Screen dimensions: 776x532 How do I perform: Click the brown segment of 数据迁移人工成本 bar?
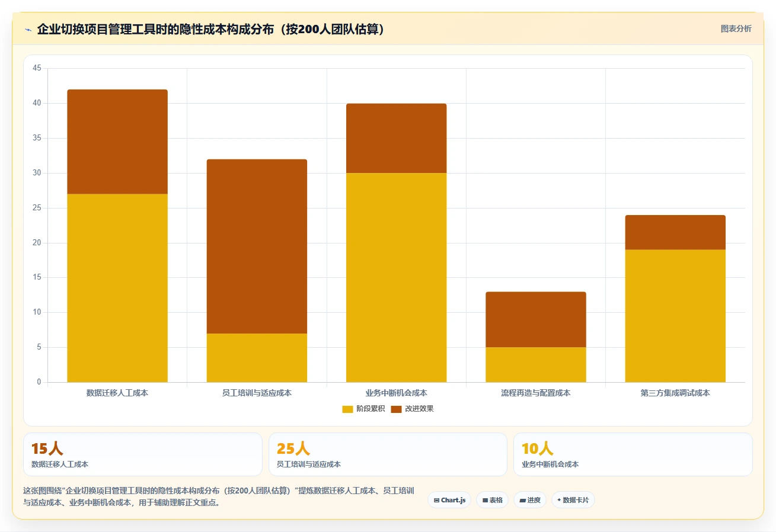click(x=117, y=142)
